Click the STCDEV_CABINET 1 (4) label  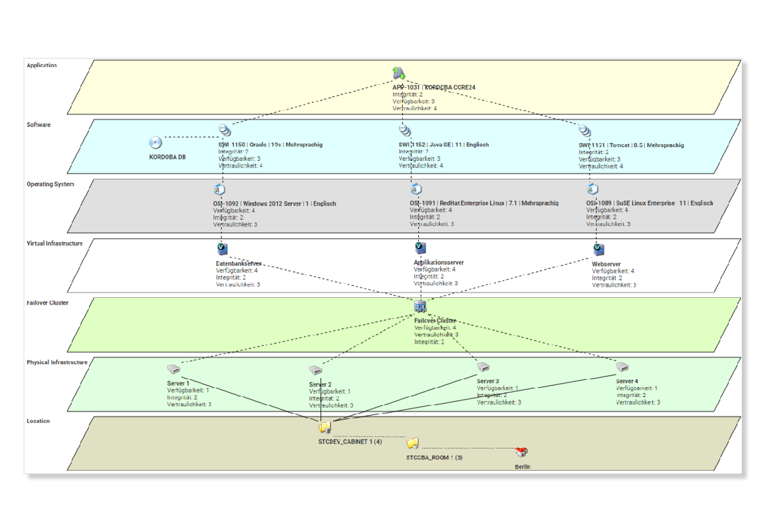pyautogui.click(x=350, y=442)
